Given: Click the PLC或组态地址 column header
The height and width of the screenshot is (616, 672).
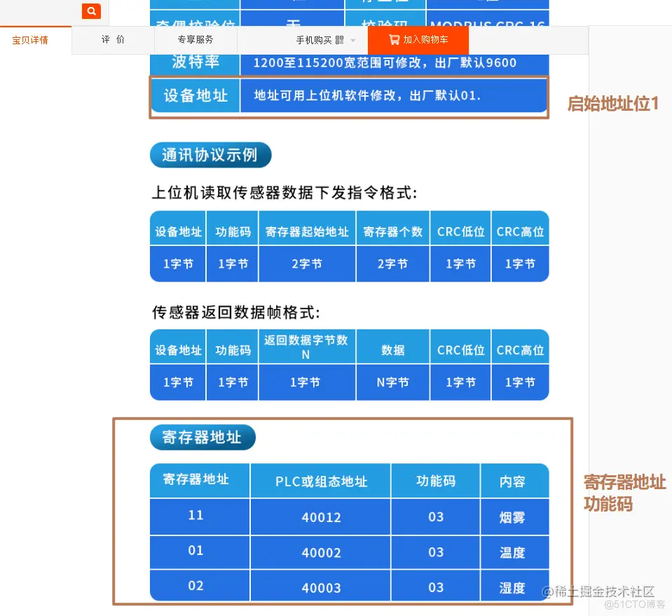Looking at the screenshot, I should point(320,481).
